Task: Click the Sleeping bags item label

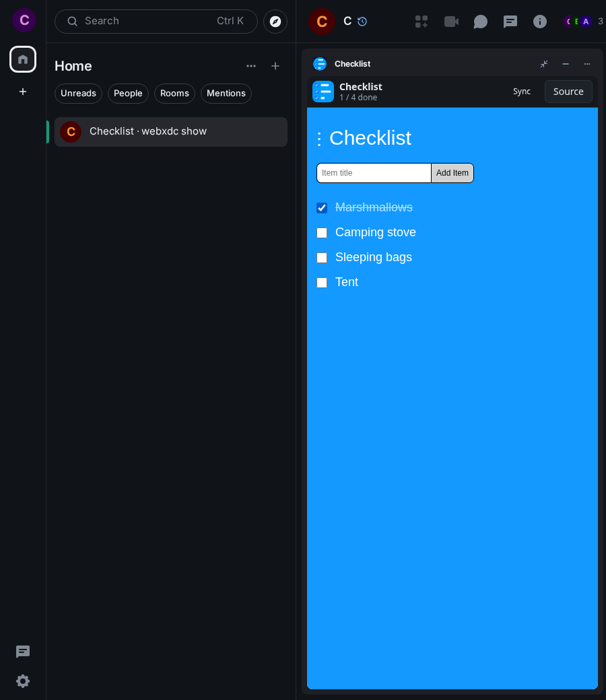Action: pyautogui.click(x=373, y=257)
